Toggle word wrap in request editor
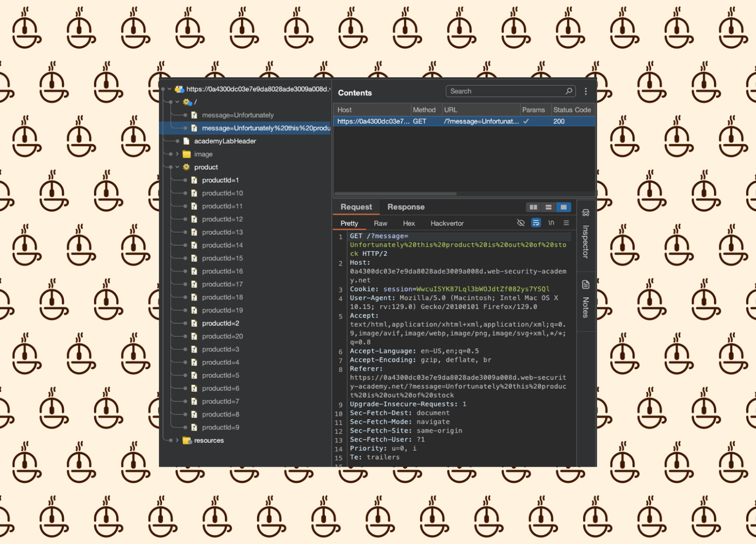The image size is (756, 544). (536, 223)
